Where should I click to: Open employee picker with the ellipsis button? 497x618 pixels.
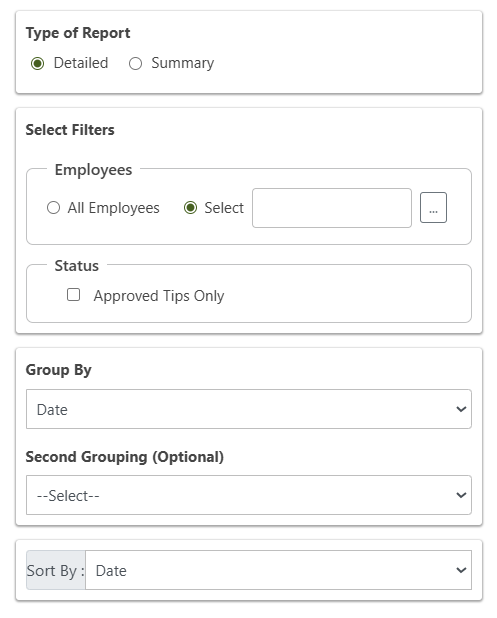[x=433, y=208]
